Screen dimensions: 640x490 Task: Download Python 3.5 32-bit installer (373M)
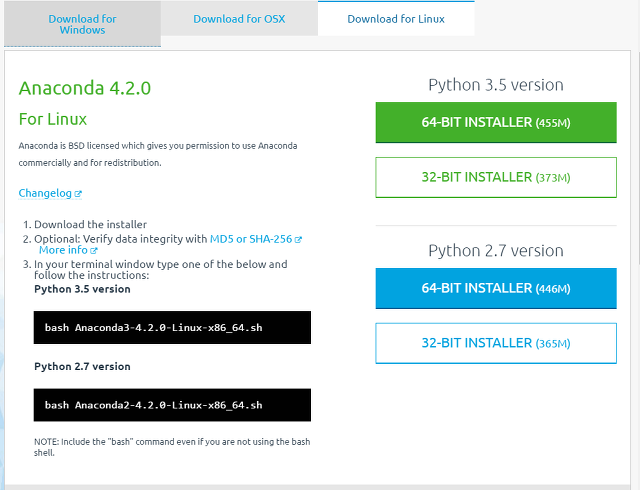tap(496, 177)
